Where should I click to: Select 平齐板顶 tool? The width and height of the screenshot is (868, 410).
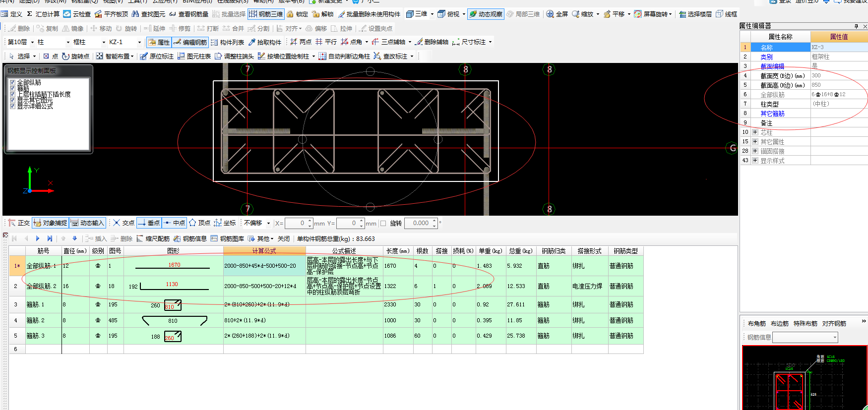pos(112,14)
